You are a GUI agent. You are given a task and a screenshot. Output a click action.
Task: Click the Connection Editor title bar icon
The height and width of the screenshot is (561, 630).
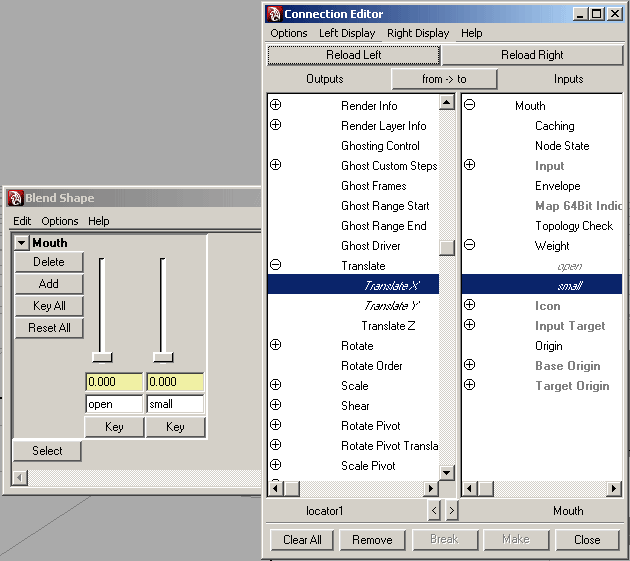pos(274,14)
